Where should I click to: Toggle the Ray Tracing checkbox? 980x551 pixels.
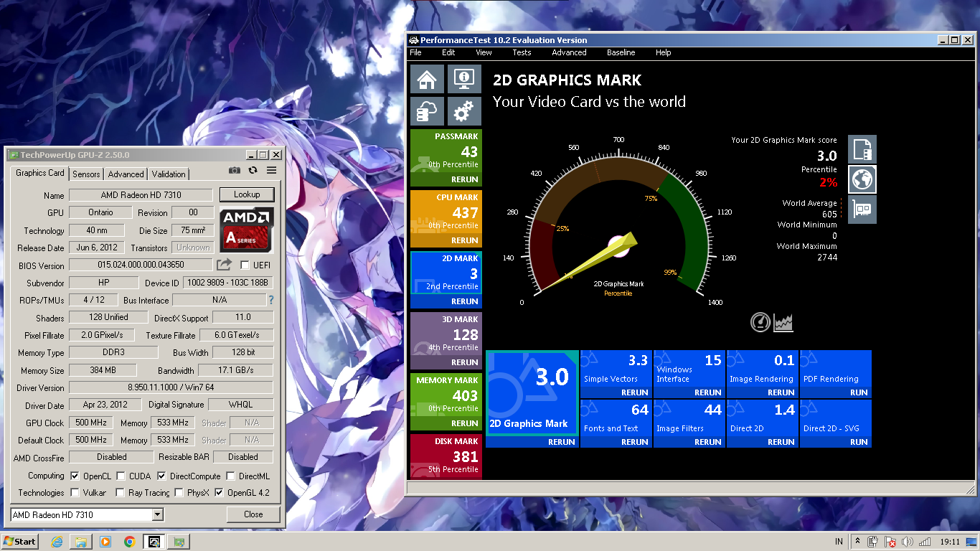click(x=121, y=493)
